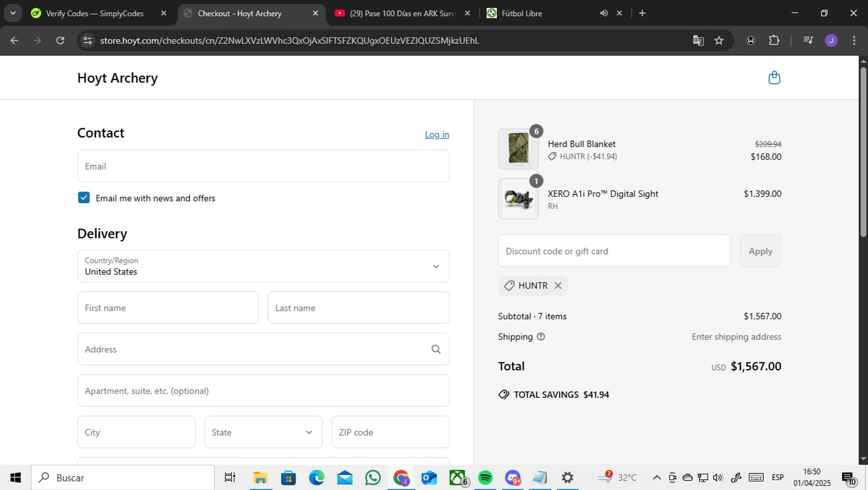Show hidden system tray icons

[x=656, y=477]
